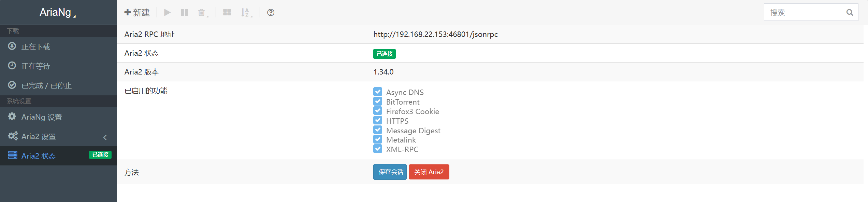Open 正在下载 in the sidebar

[x=36, y=47]
